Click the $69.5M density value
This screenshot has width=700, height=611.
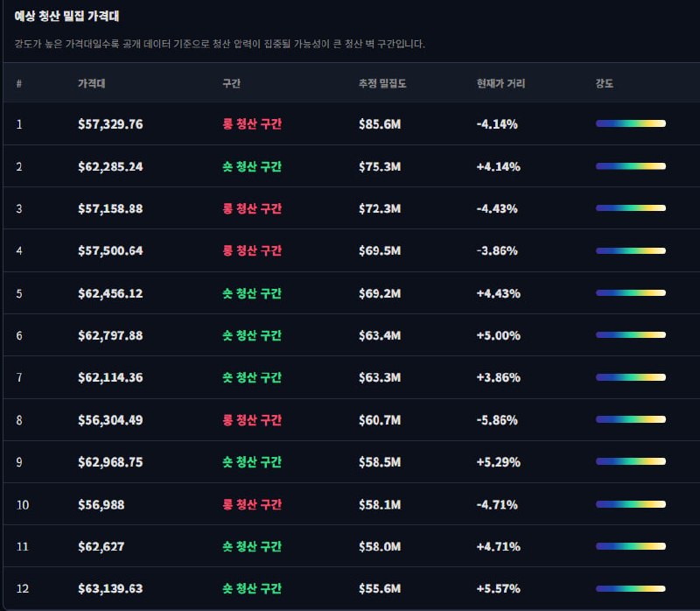[x=380, y=250]
